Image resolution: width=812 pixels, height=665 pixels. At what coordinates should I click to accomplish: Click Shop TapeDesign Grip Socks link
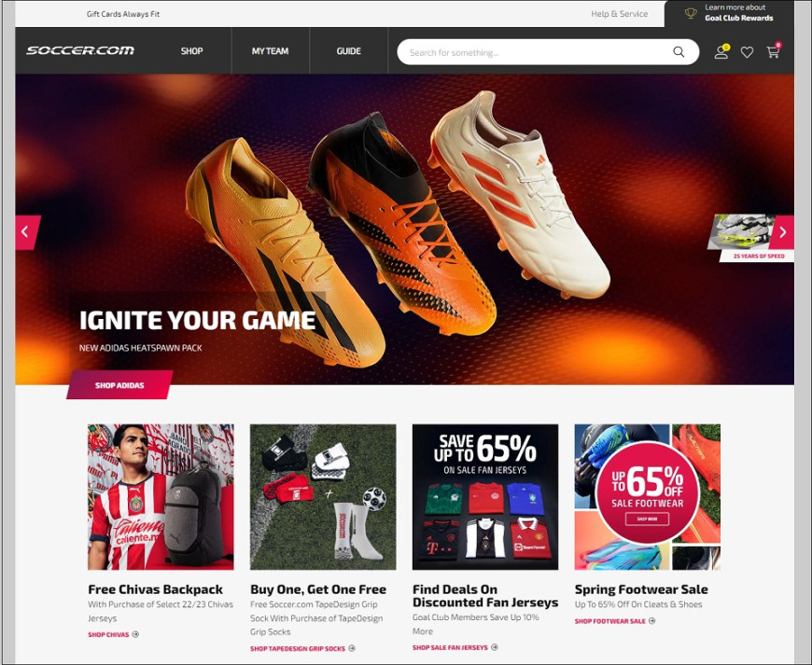coord(298,648)
